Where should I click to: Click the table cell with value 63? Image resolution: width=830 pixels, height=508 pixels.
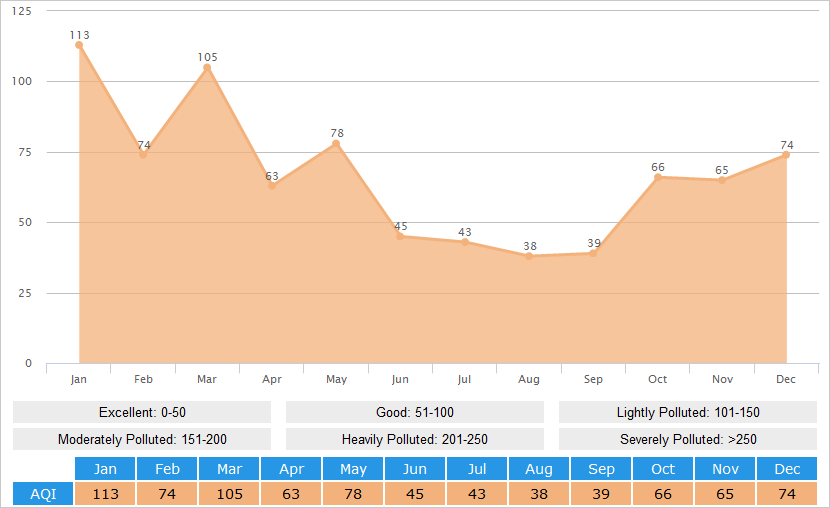291,494
